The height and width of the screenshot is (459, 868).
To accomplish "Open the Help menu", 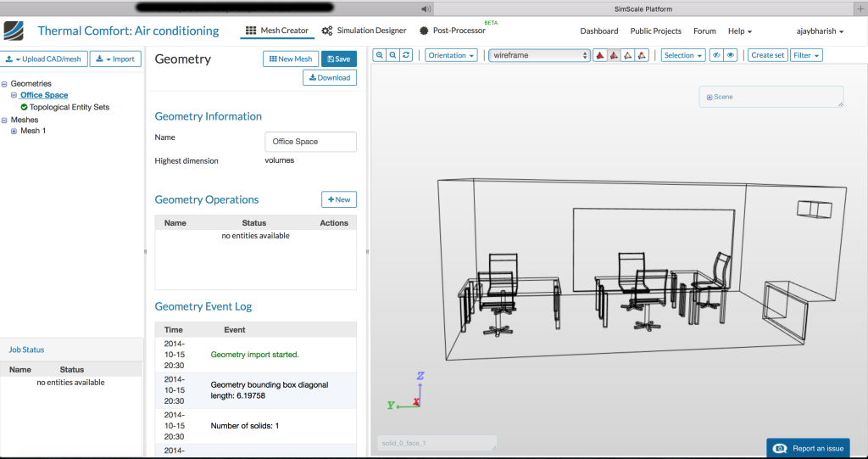I will [x=739, y=31].
